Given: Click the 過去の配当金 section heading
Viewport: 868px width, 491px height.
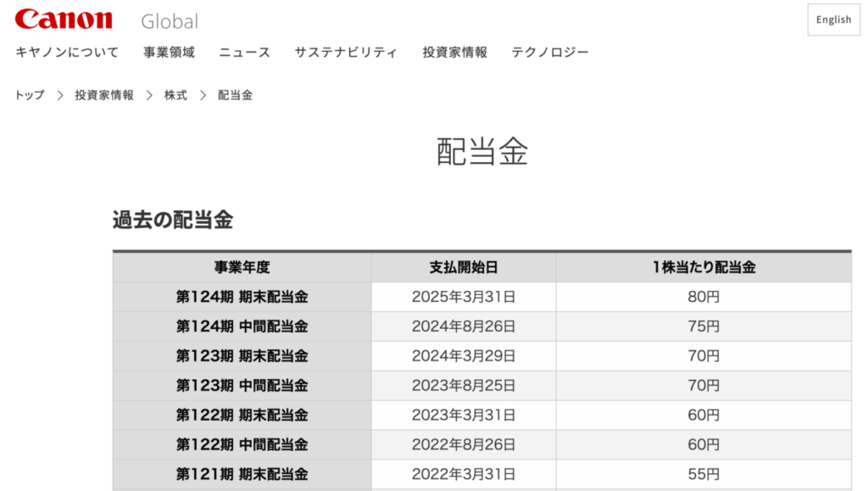Looking at the screenshot, I should 173,220.
